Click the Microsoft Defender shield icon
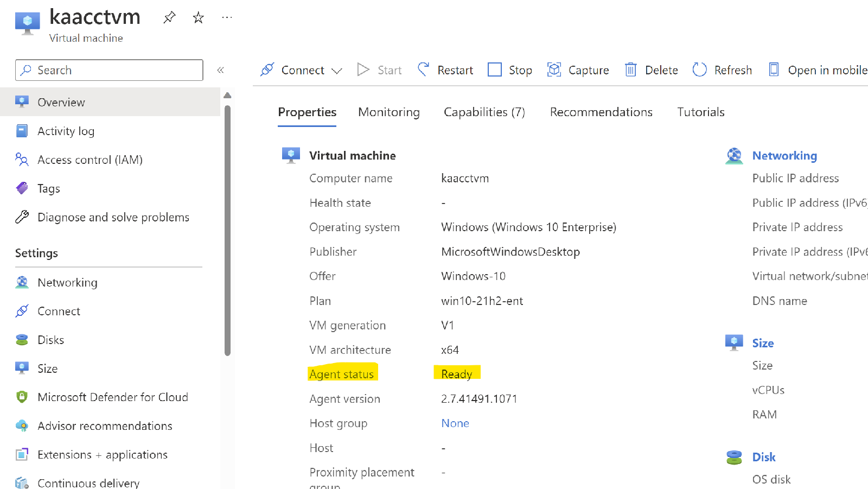This screenshot has height=489, width=868. click(x=22, y=397)
